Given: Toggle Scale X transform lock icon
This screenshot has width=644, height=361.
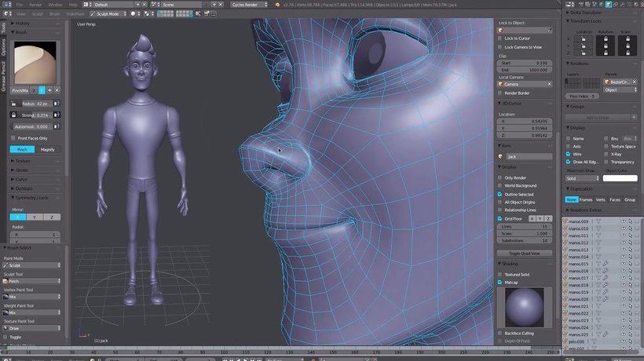Looking at the screenshot, I should pyautogui.click(x=628, y=39).
